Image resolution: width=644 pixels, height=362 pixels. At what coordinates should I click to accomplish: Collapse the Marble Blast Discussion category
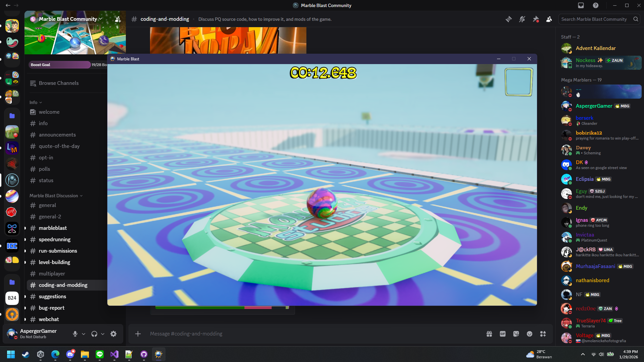[56, 196]
